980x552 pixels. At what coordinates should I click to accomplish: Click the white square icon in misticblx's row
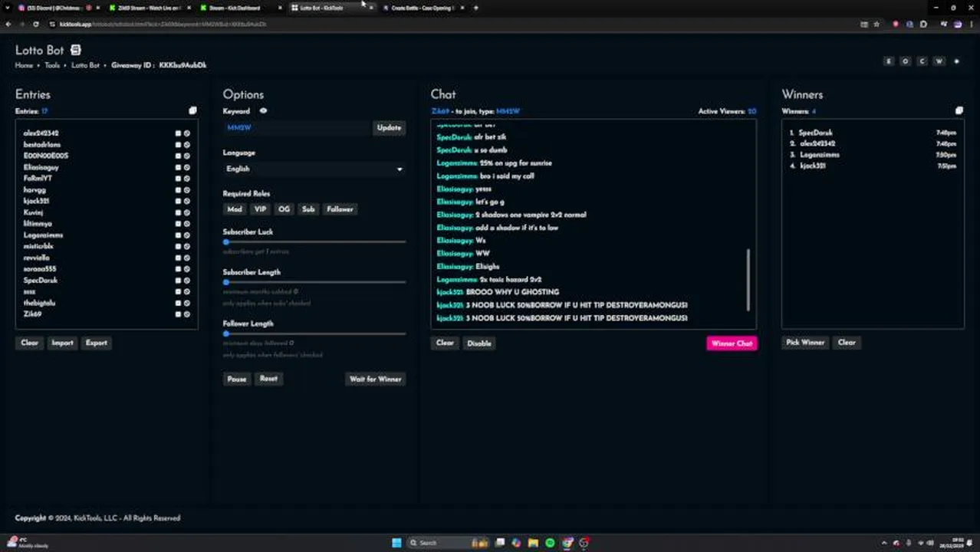pyautogui.click(x=178, y=246)
